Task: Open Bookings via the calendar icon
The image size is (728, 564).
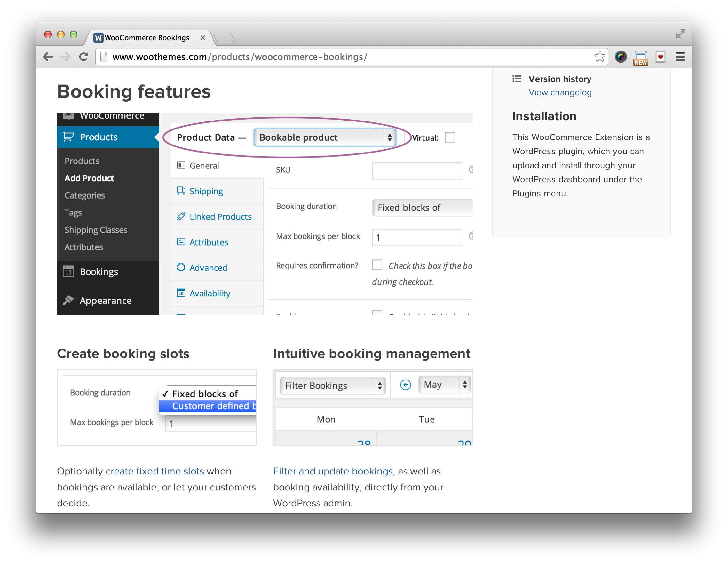Action: [x=68, y=271]
